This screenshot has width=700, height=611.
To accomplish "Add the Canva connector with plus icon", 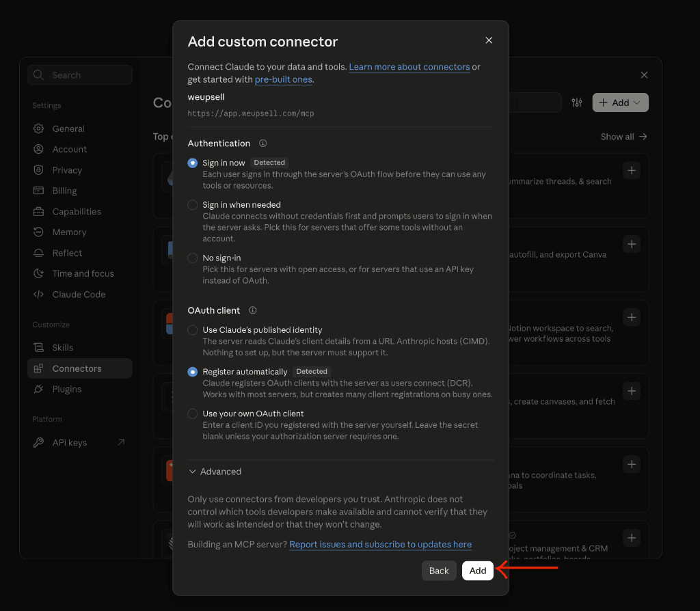I will [631, 244].
